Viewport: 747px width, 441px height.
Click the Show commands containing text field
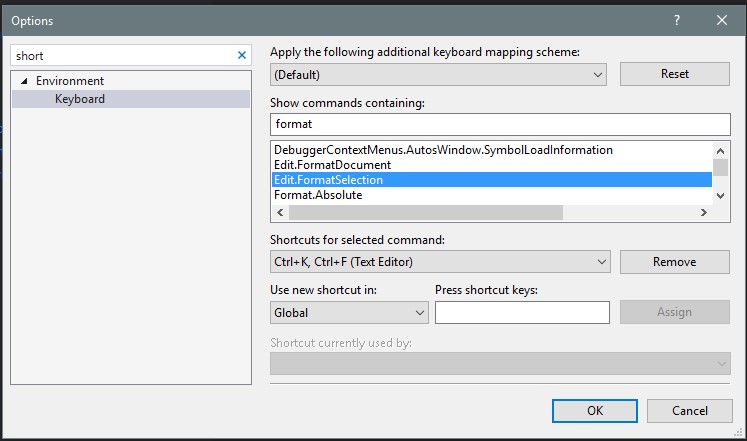500,124
